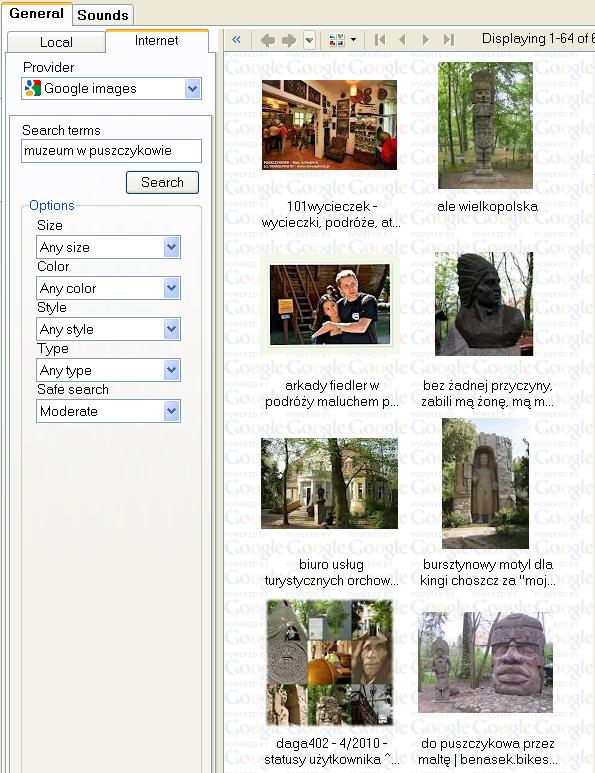
Task: Click the back navigation arrow
Action: coord(268,40)
